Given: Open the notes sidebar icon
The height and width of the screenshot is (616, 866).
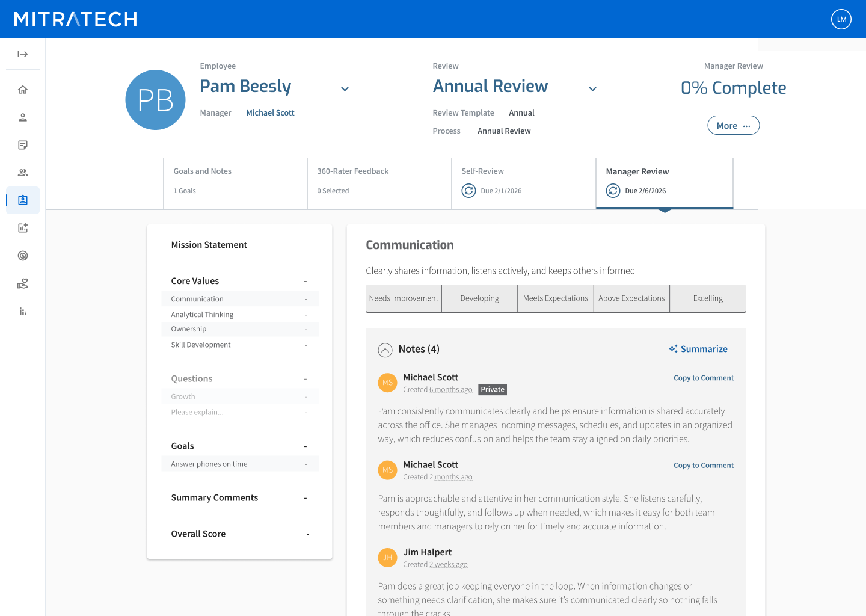Looking at the screenshot, I should (x=23, y=145).
